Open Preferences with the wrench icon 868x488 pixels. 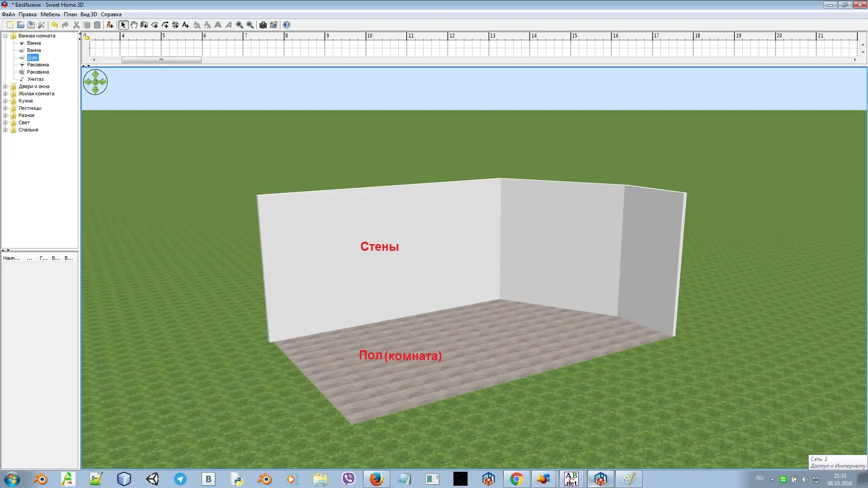tap(41, 25)
